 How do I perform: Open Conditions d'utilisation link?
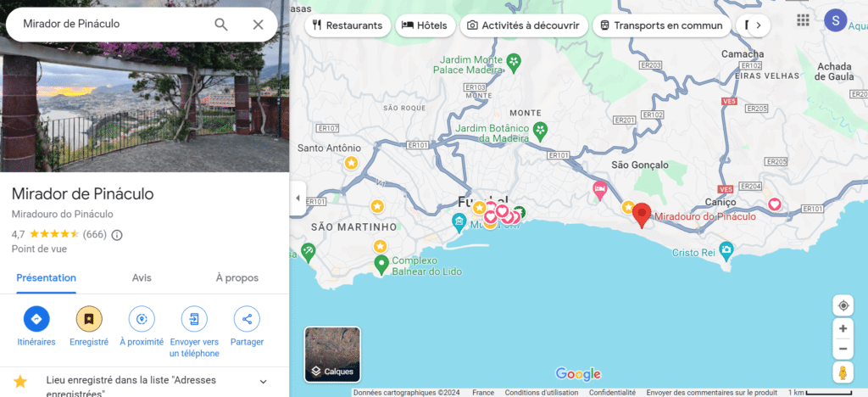pos(542,393)
